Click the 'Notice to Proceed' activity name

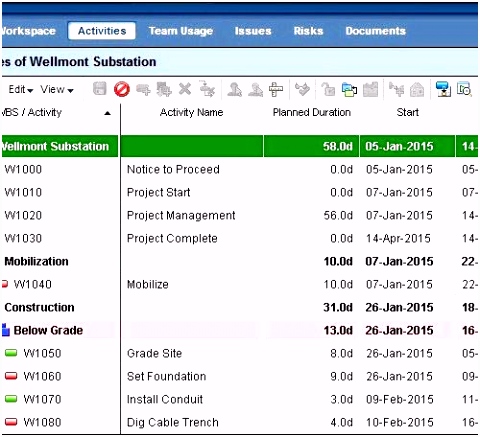173,169
